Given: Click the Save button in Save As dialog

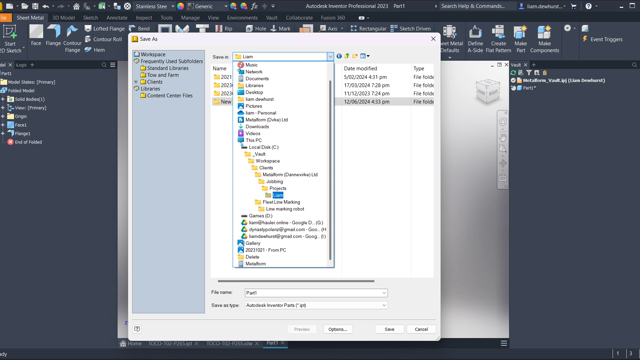Looking at the screenshot, I should [x=389, y=329].
